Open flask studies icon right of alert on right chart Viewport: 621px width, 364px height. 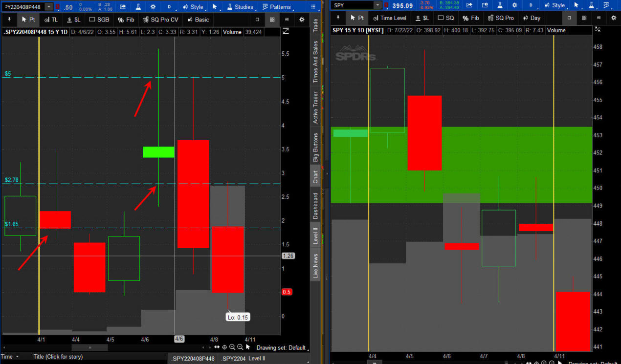point(500,5)
